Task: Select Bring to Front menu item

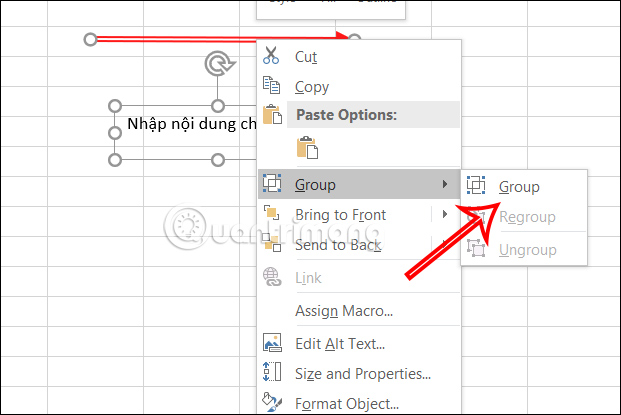Action: coord(359,215)
